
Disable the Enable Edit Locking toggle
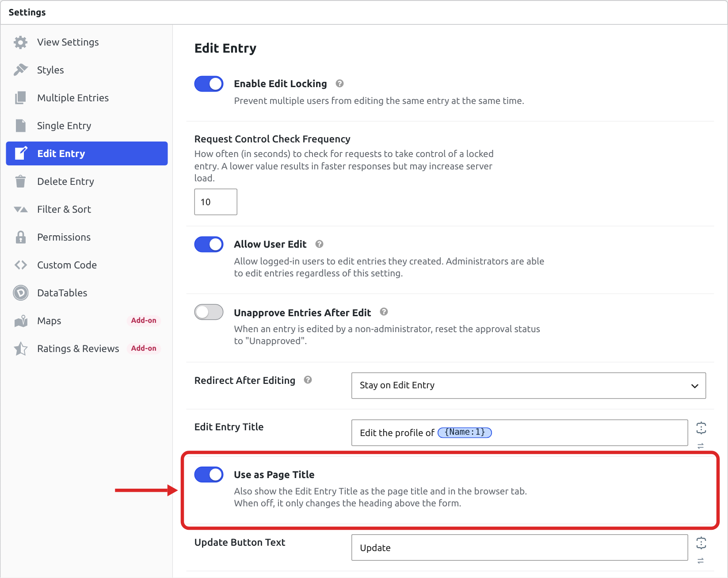tap(209, 84)
